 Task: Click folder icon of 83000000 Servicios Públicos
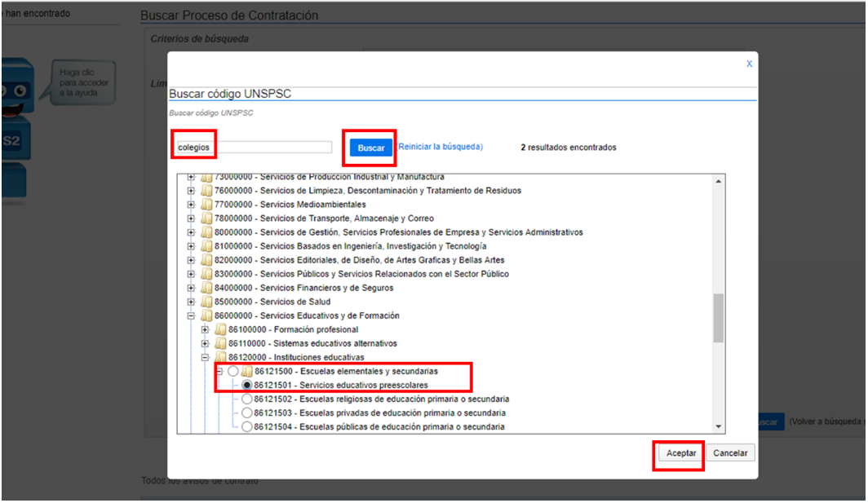click(x=206, y=274)
